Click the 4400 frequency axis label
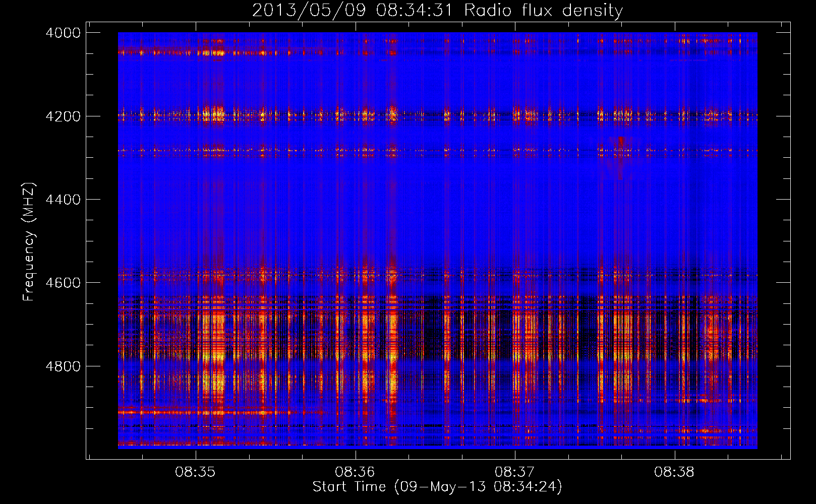Viewport: 816px width, 504px height. pyautogui.click(x=63, y=200)
